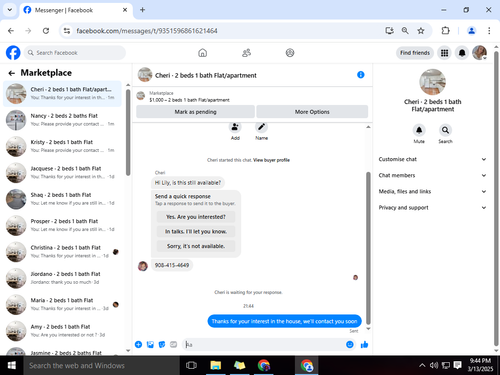Attach a photo with image icon

pyautogui.click(x=150, y=344)
